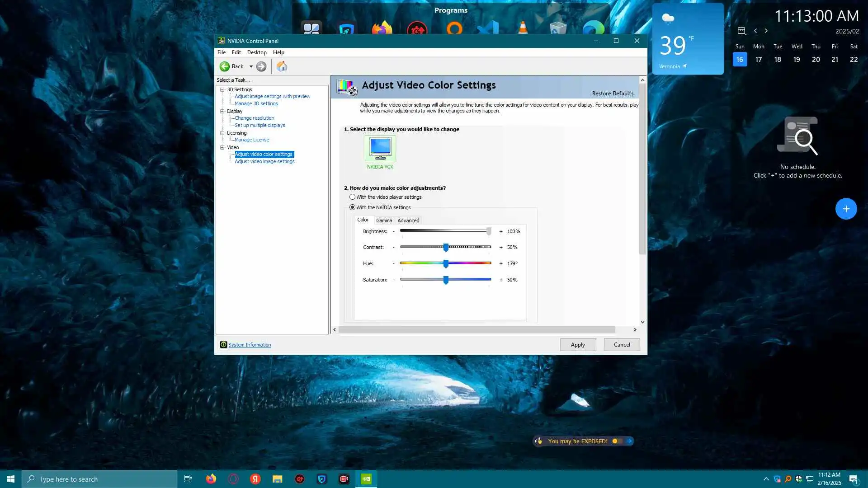
Task: Open the Desktop menu
Action: pyautogui.click(x=256, y=52)
